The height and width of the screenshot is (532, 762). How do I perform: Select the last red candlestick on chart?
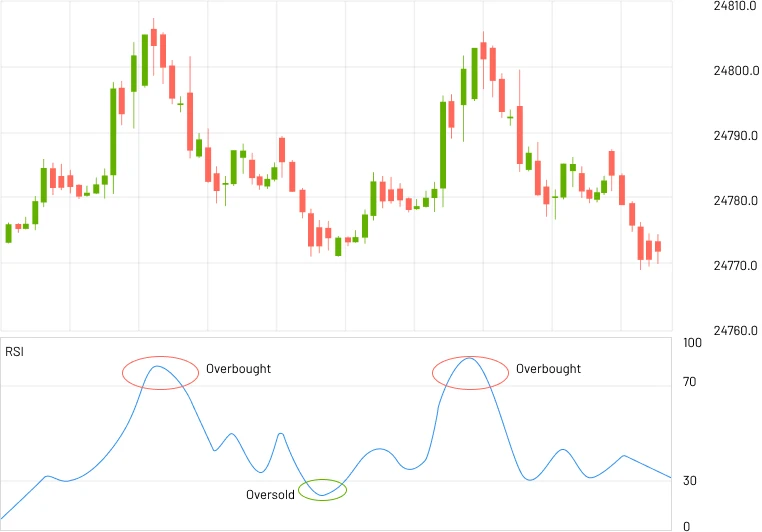pos(658,246)
